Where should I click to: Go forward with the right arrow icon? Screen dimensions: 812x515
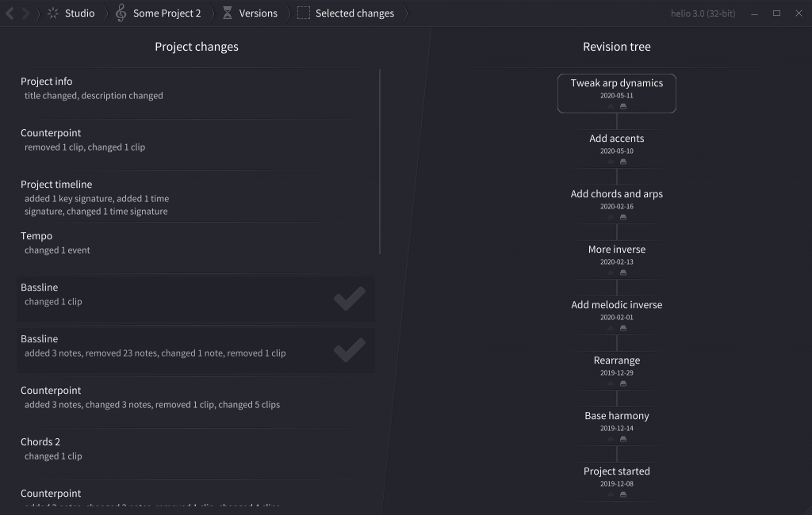pos(25,13)
